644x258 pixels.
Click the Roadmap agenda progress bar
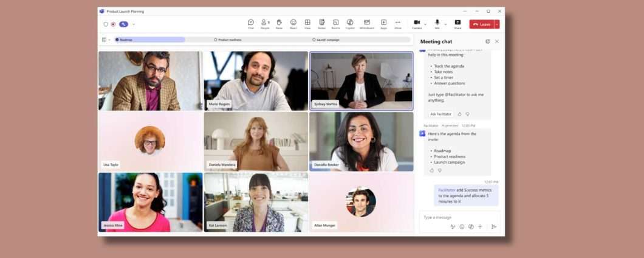click(x=149, y=40)
